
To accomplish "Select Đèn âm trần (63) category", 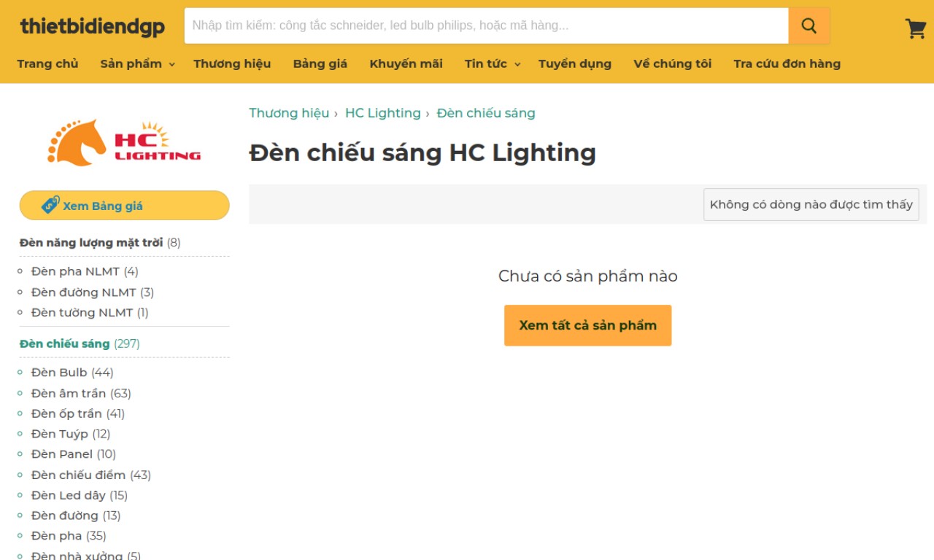I will coord(81,394).
